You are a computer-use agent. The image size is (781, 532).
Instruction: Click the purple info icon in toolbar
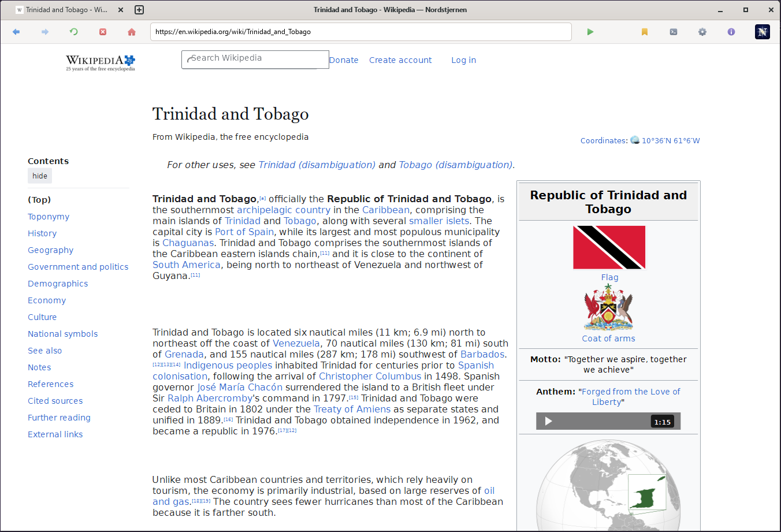(x=731, y=32)
